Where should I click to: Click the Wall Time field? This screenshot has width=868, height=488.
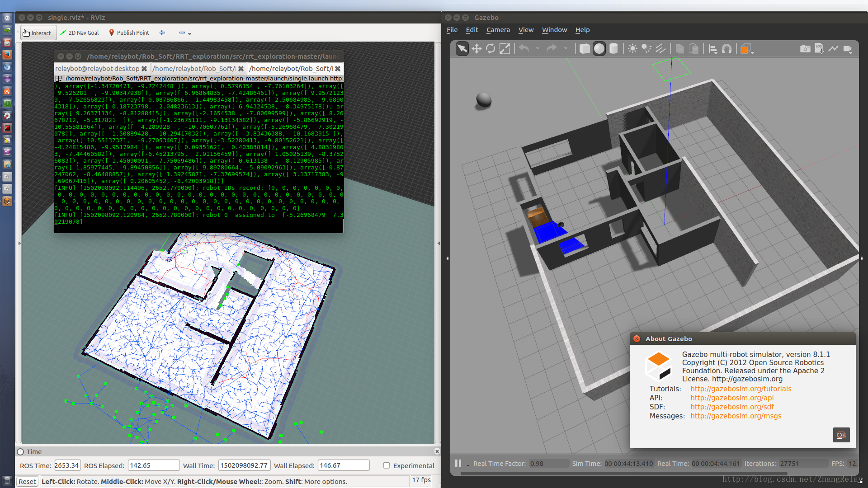click(244, 465)
